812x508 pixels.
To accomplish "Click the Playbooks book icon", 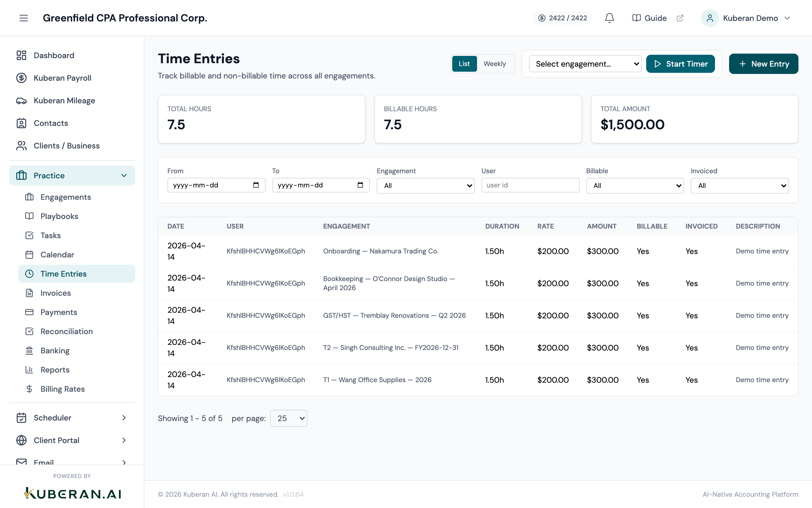I will click(29, 216).
